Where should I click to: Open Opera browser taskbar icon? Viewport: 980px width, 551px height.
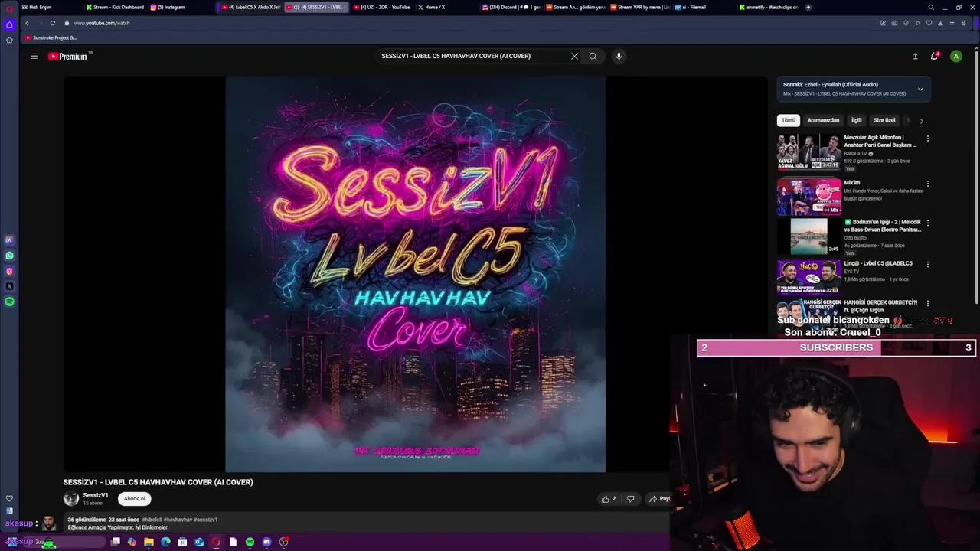216,542
